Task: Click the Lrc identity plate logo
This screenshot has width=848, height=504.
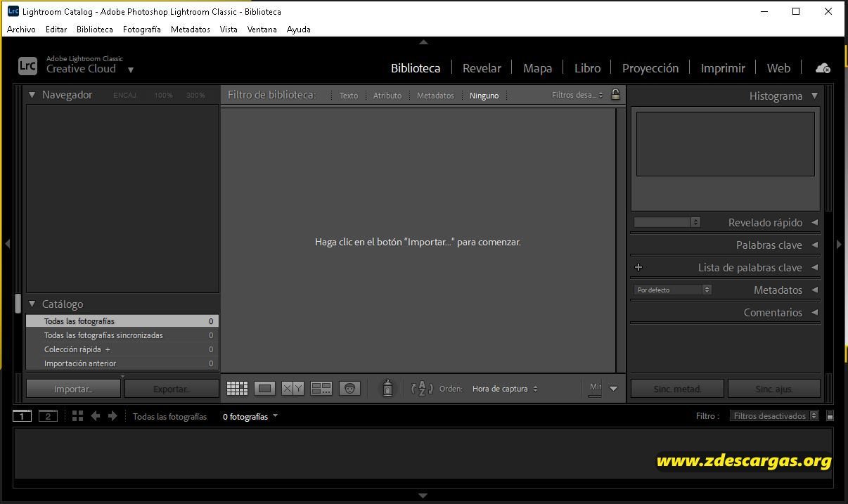Action: click(27, 66)
